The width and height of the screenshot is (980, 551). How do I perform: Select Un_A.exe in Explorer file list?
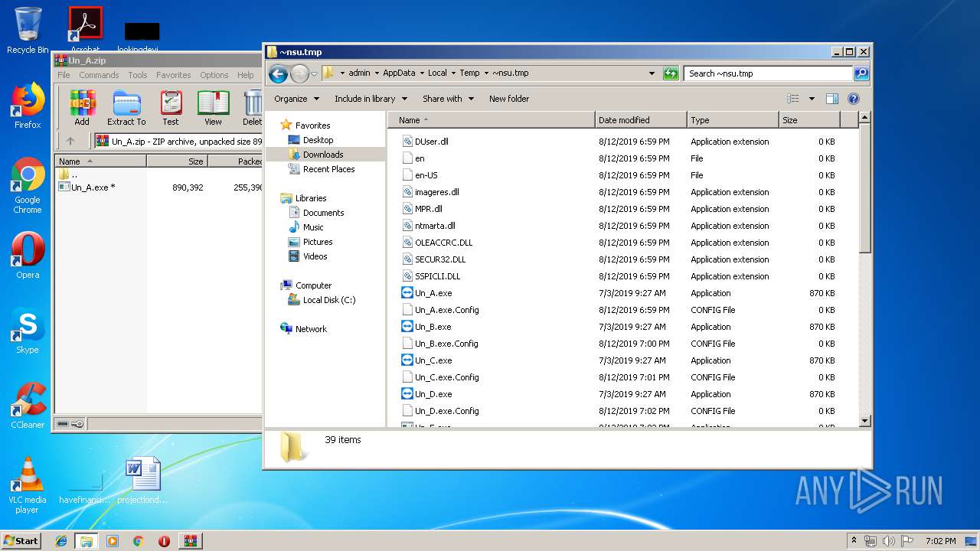click(433, 293)
